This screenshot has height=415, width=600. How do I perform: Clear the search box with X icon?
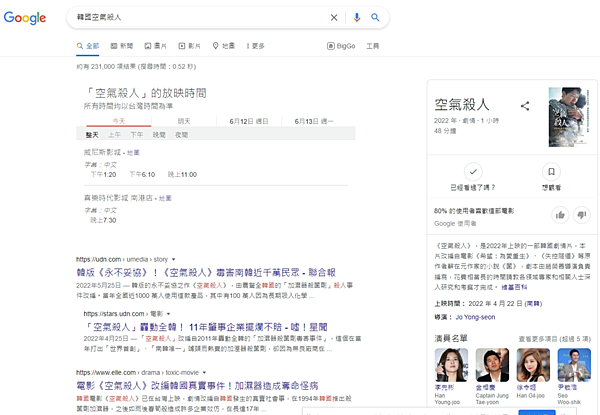coord(334,18)
